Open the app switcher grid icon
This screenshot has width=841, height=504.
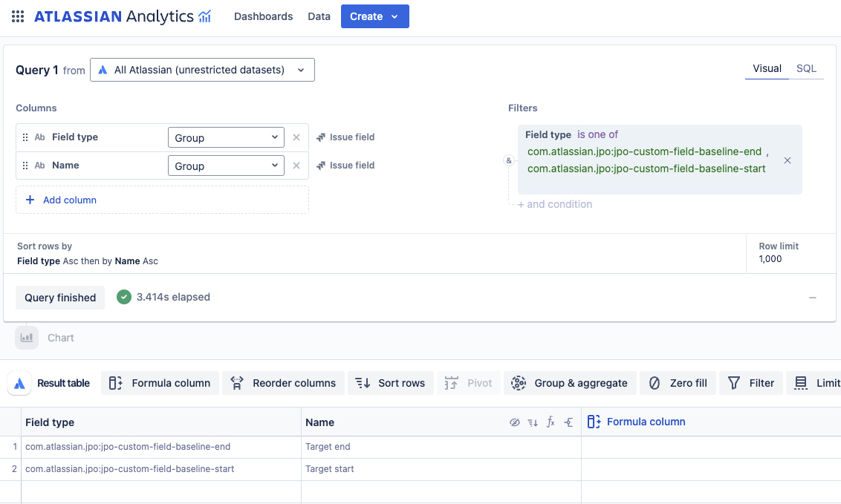point(17,16)
